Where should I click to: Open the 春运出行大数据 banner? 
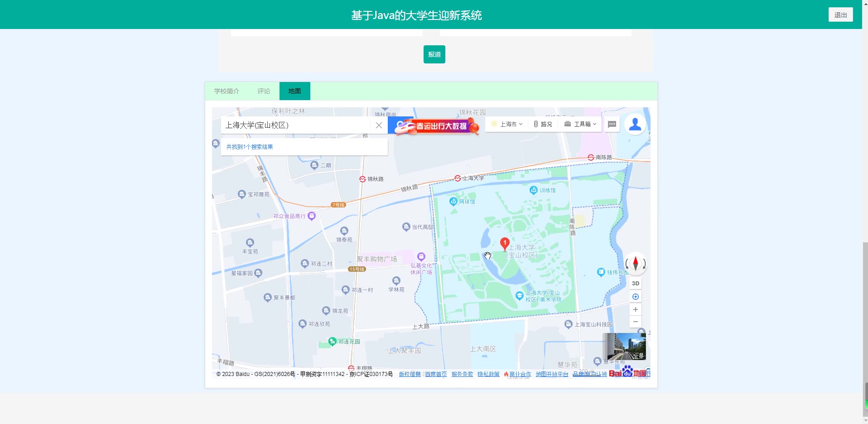[x=437, y=125]
